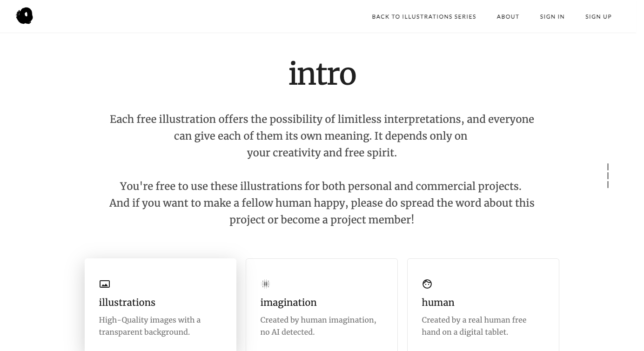644x351 pixels.
Task: Click the picture icon in illustrations card
Action: coord(105,284)
